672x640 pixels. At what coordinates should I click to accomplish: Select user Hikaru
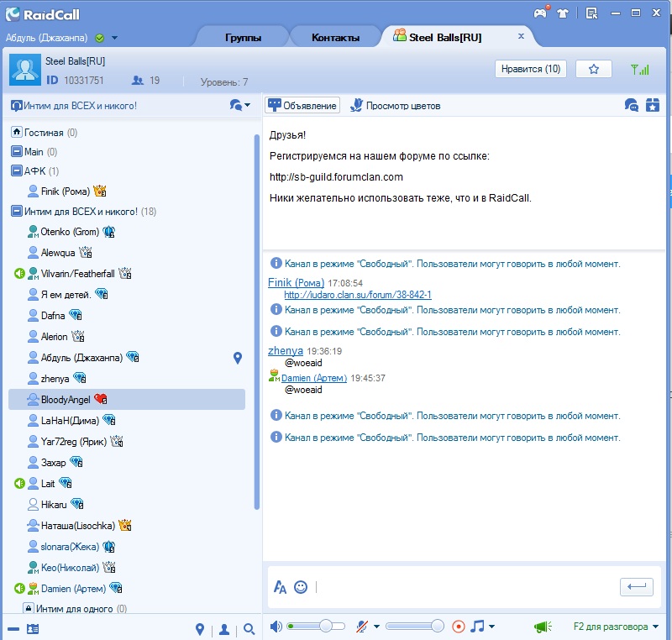[x=54, y=504]
